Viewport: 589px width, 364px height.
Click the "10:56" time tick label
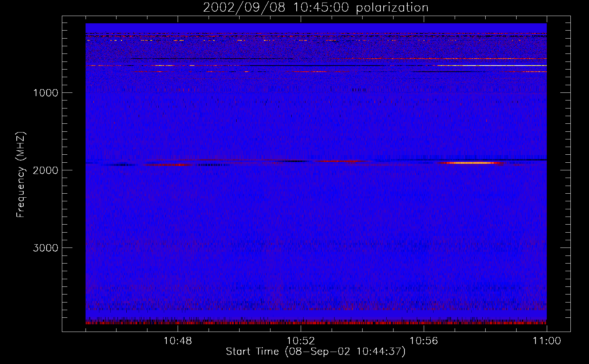click(424, 341)
